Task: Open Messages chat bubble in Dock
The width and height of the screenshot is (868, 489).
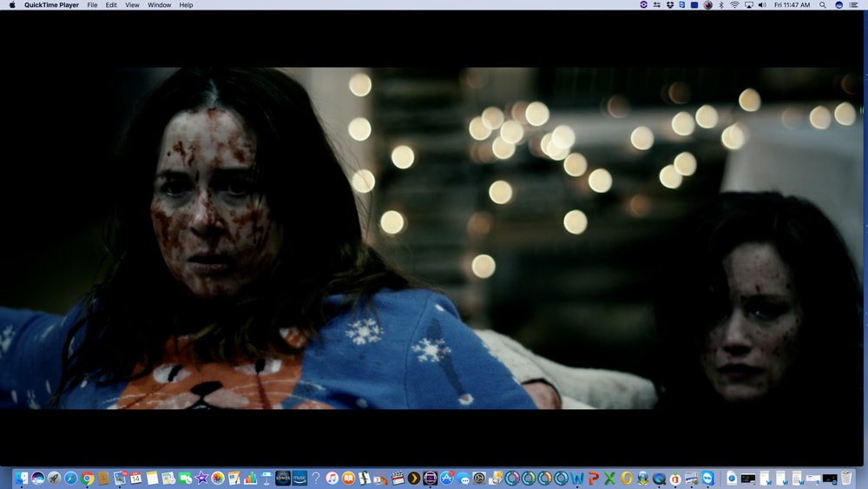Action: pos(464,478)
